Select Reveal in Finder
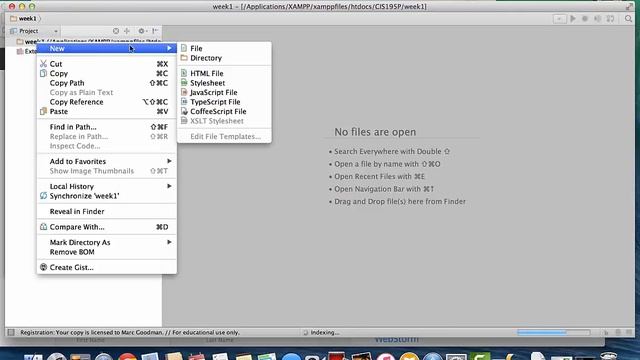This screenshot has height=360, width=640. click(107, 211)
